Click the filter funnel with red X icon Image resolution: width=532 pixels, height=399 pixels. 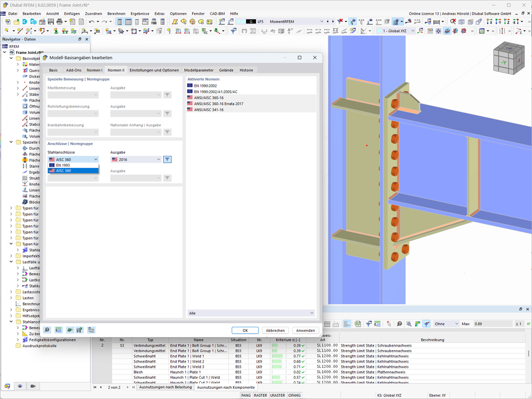click(x=340, y=21)
